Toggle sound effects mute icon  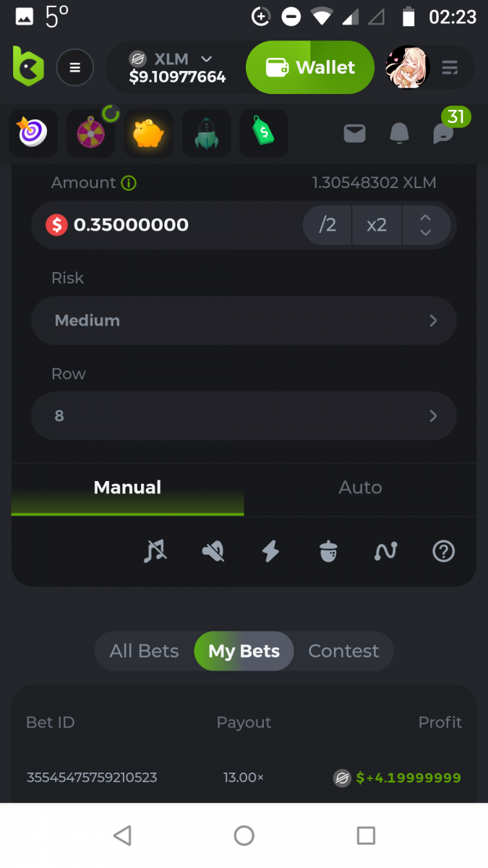pyautogui.click(x=213, y=552)
